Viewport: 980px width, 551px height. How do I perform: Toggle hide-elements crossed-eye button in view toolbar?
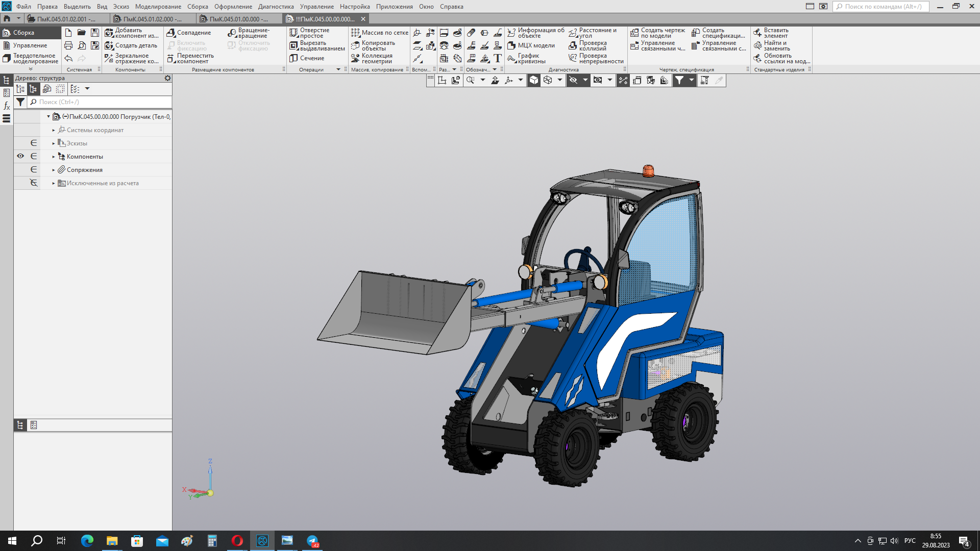573,80
